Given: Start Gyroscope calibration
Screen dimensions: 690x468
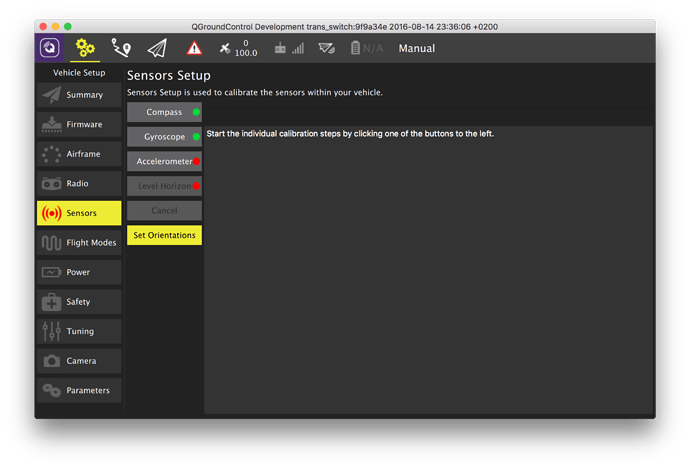Looking at the screenshot, I should click(x=164, y=136).
